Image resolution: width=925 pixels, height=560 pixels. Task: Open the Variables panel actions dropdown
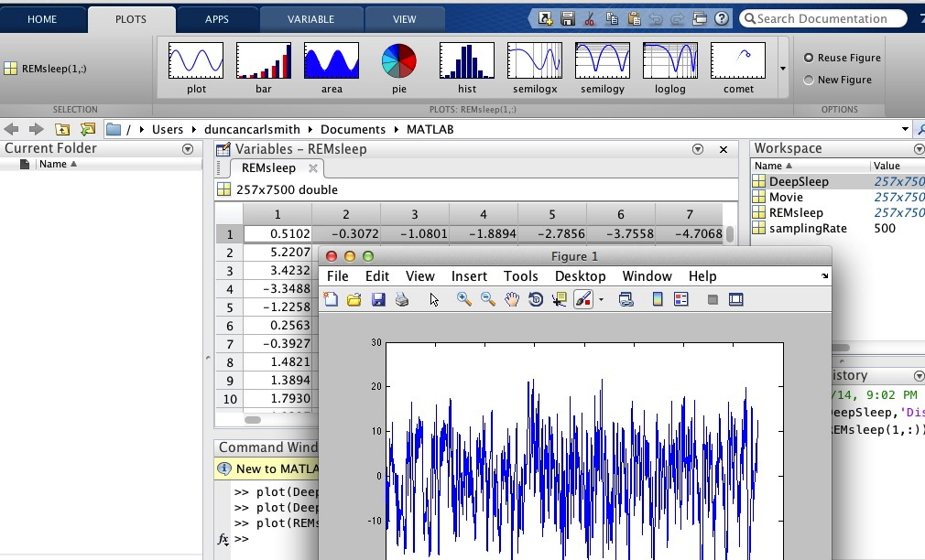(x=698, y=149)
